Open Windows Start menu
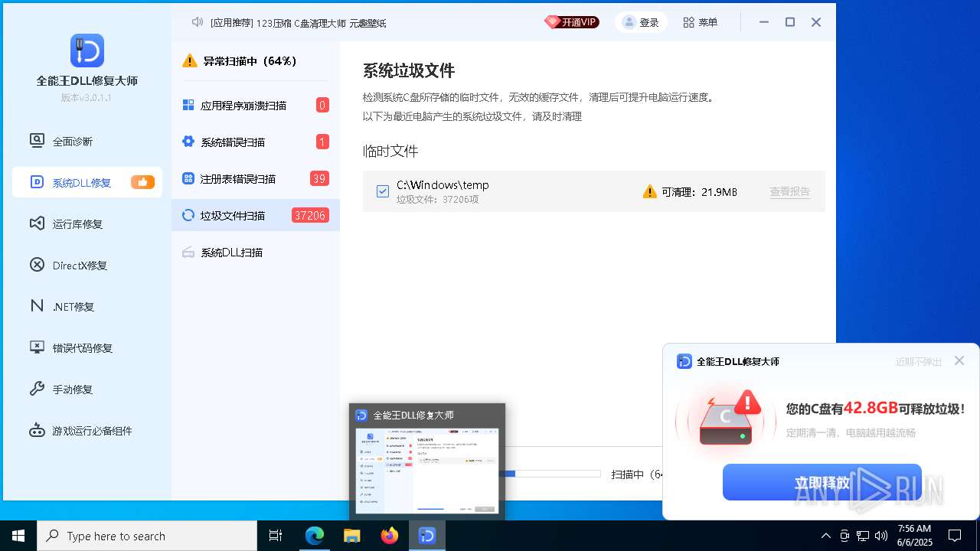This screenshot has height=551, width=980. [x=18, y=536]
